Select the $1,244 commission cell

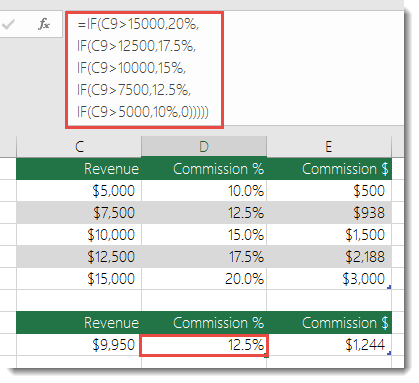(x=329, y=345)
